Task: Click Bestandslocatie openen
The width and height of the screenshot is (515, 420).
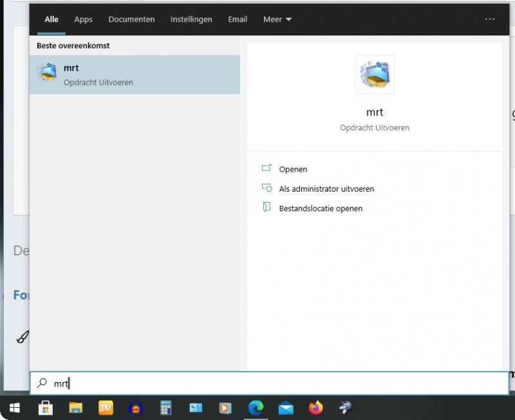Action: [320, 208]
